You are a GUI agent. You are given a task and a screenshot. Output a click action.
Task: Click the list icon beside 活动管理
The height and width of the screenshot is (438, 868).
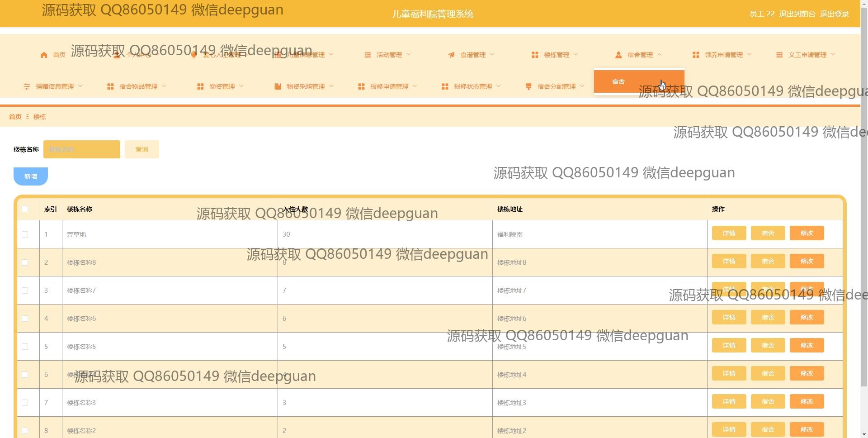tap(368, 55)
